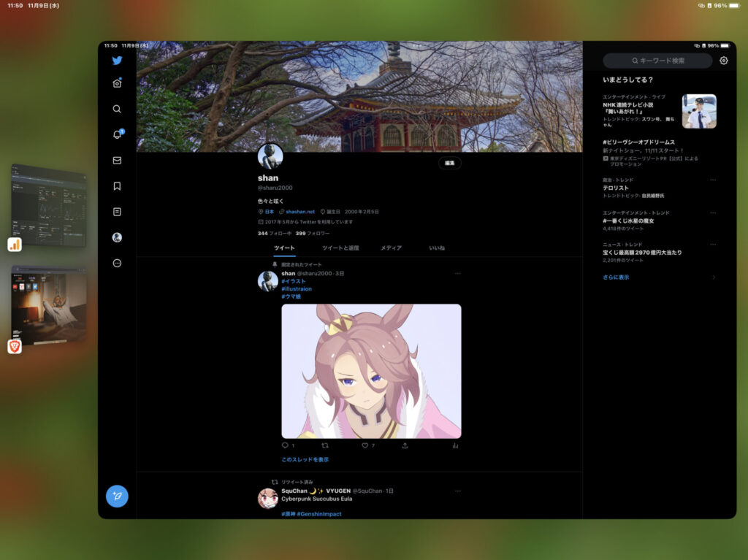This screenshot has height=560, width=748.
Task: Open pinned tweet's more options menu
Action: (458, 273)
